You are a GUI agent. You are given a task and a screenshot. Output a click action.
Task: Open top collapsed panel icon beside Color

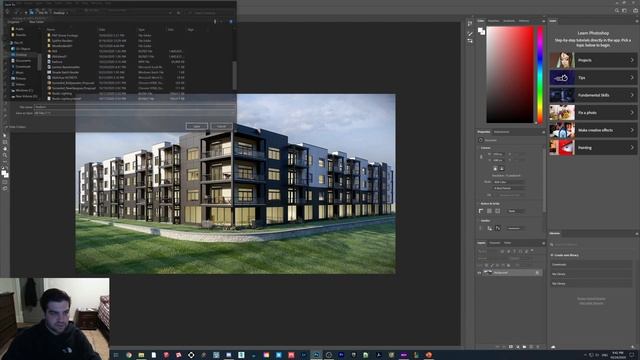click(470, 24)
